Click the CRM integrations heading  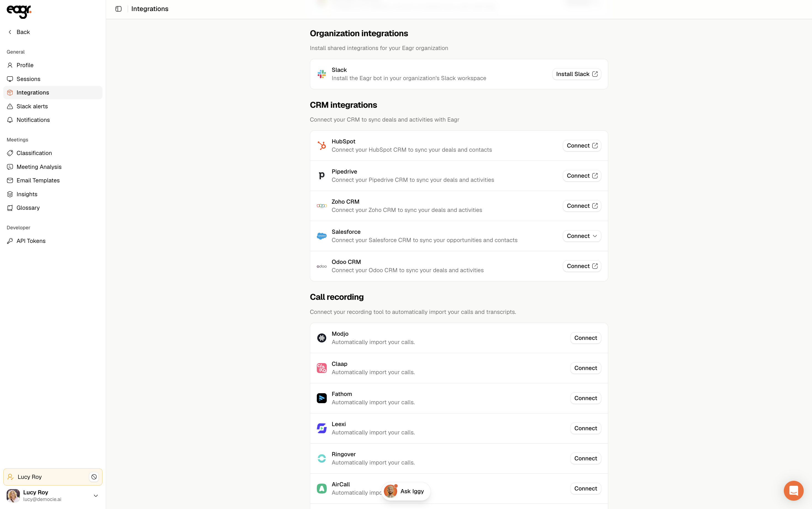343,105
